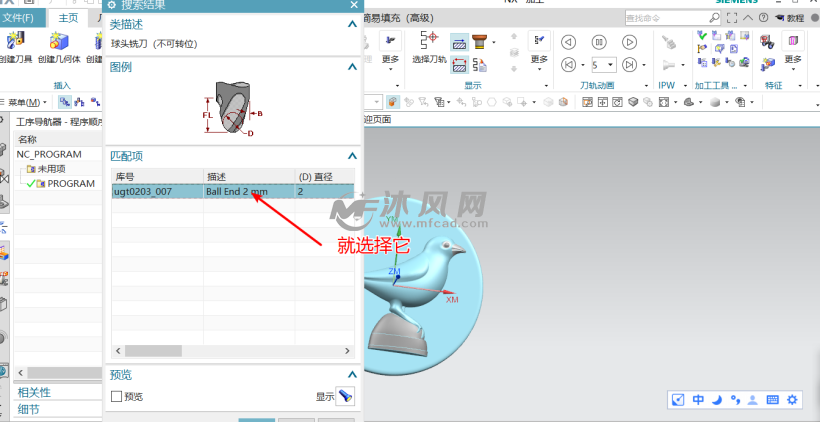Toggle program order view in navigator toolbar

(65, 102)
